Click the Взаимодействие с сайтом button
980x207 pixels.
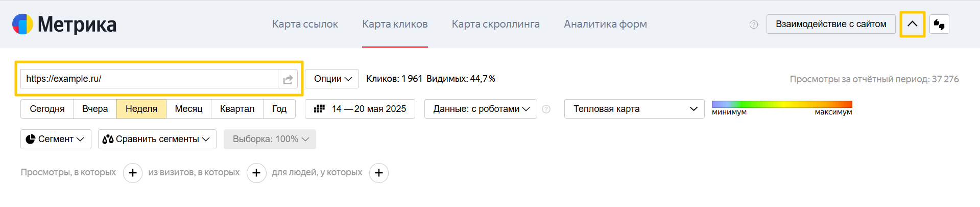[830, 24]
